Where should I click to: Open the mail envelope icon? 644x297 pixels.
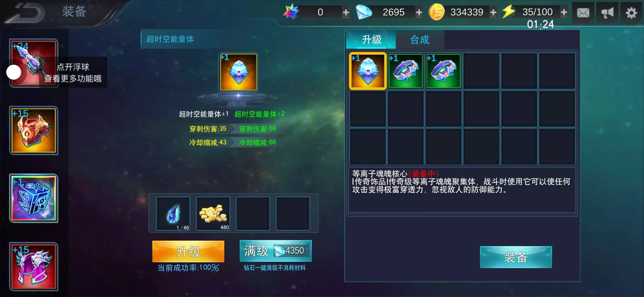(x=583, y=13)
